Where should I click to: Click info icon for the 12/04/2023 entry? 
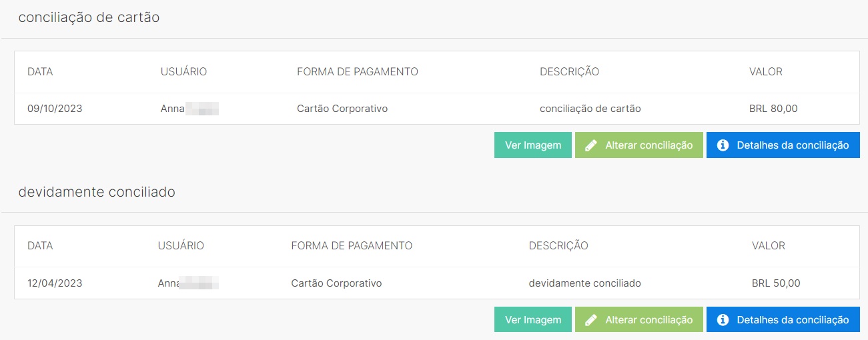point(722,320)
